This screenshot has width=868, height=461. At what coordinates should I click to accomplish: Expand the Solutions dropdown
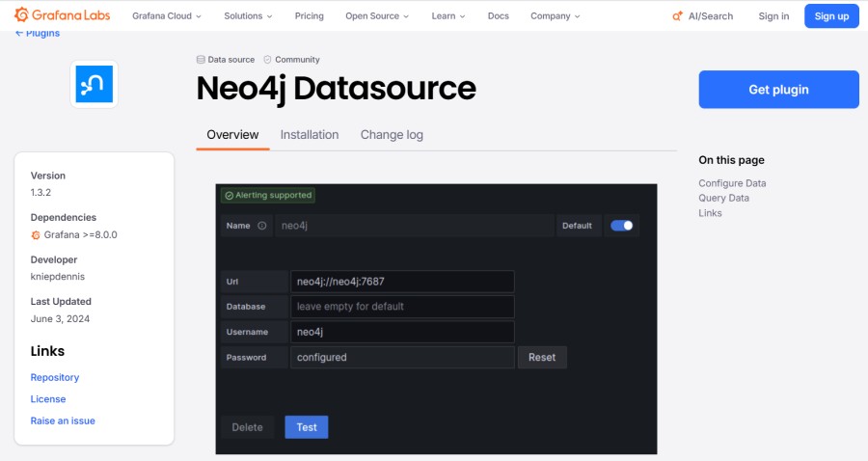(248, 16)
